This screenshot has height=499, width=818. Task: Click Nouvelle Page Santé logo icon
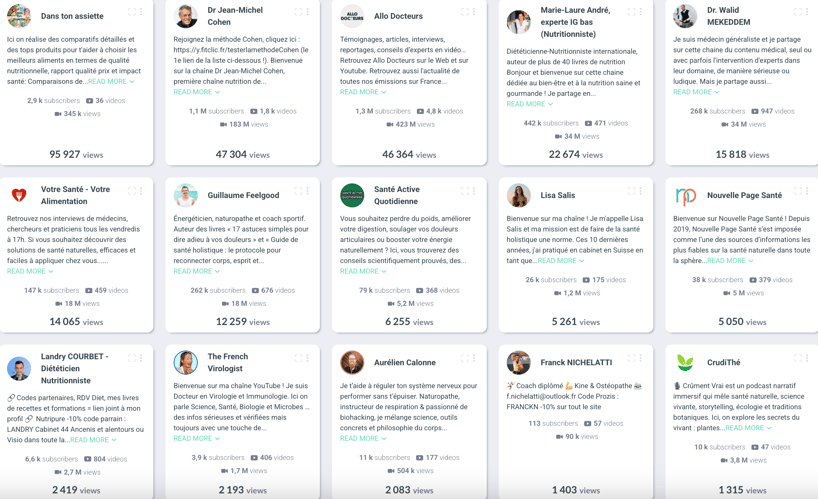pyautogui.click(x=685, y=195)
